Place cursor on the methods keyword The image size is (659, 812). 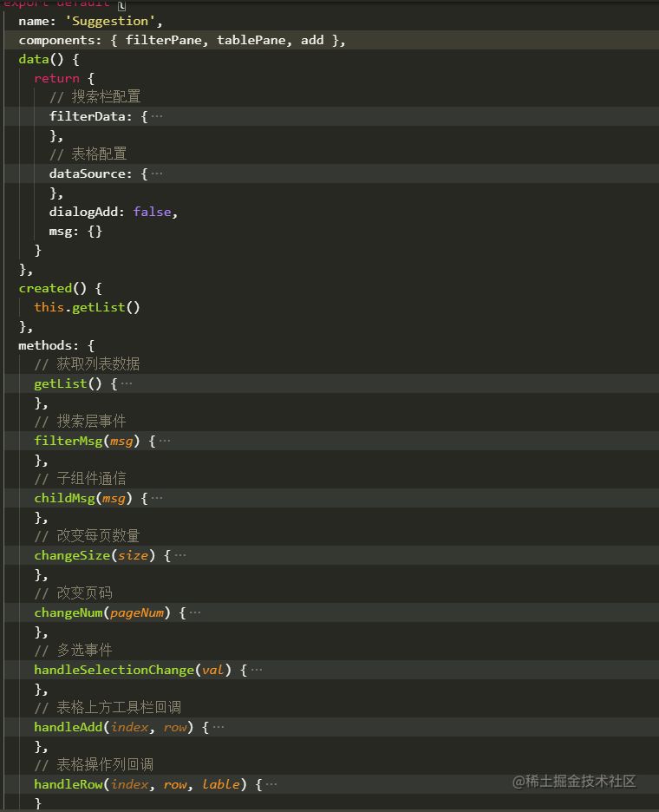[48, 345]
